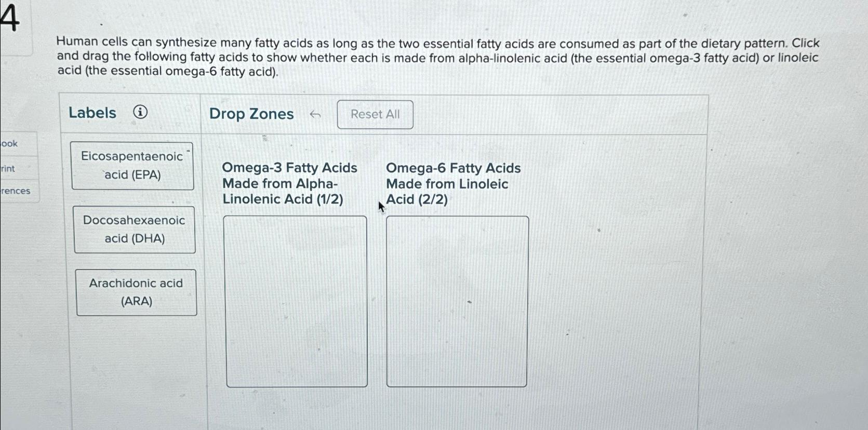The image size is (868, 430).
Task: Click the Omega-6 column title text
Action: coord(452,183)
